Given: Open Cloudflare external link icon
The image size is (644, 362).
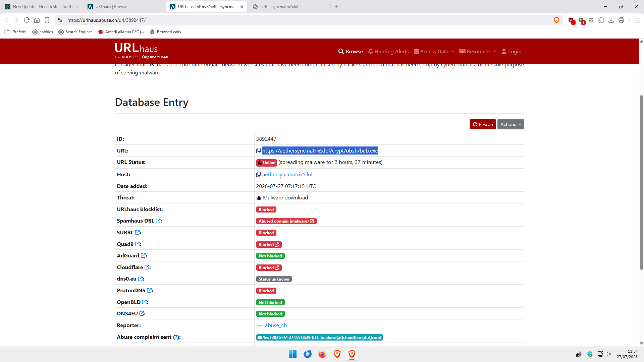Looking at the screenshot, I should tap(147, 267).
